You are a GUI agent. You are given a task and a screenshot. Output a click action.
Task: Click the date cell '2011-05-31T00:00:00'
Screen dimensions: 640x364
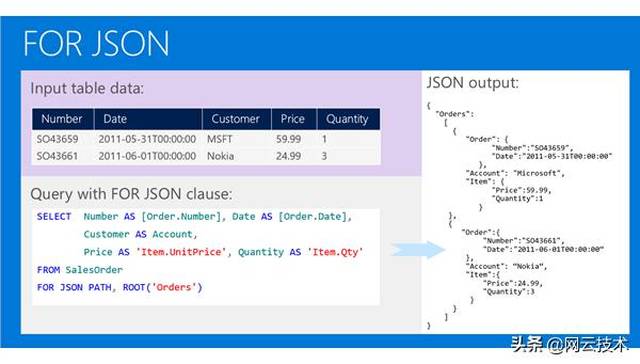pos(147,139)
